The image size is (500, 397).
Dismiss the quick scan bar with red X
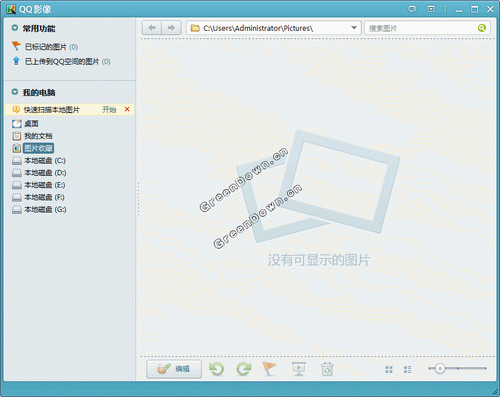(127, 109)
